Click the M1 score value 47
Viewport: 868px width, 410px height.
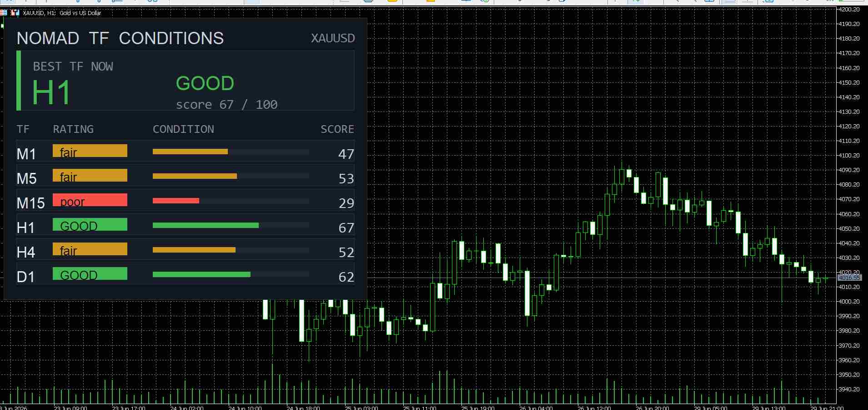[346, 154]
